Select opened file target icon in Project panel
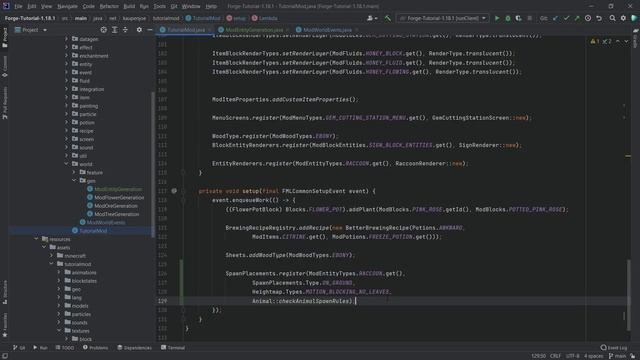The height and width of the screenshot is (360, 640). tap(104, 30)
